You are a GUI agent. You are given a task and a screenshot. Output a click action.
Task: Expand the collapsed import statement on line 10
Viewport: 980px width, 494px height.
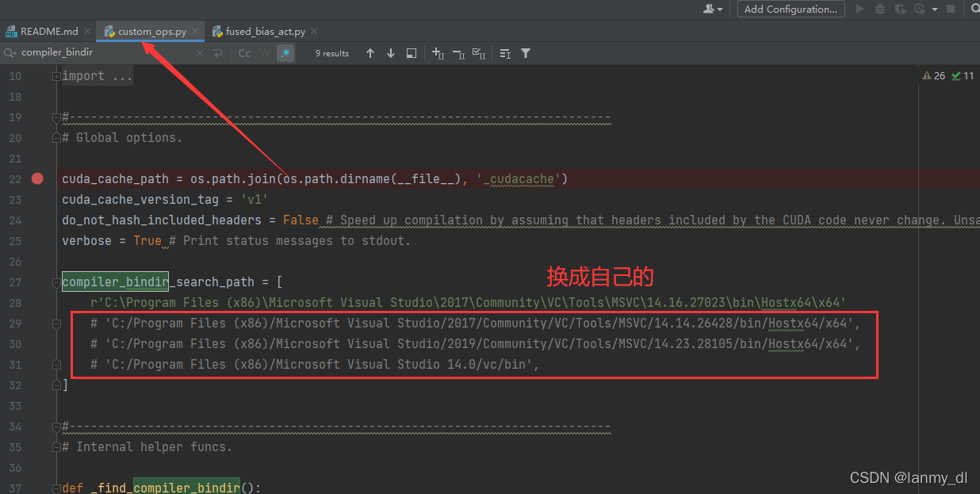(56, 75)
